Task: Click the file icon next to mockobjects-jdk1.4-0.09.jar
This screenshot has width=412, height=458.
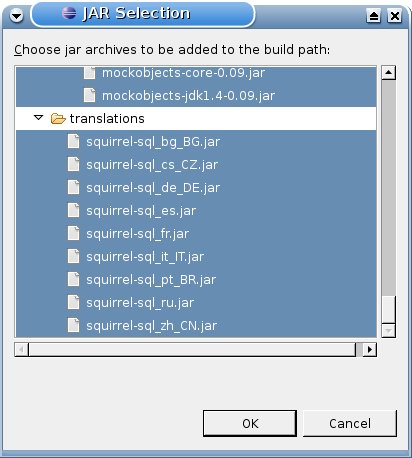Action: coord(89,95)
